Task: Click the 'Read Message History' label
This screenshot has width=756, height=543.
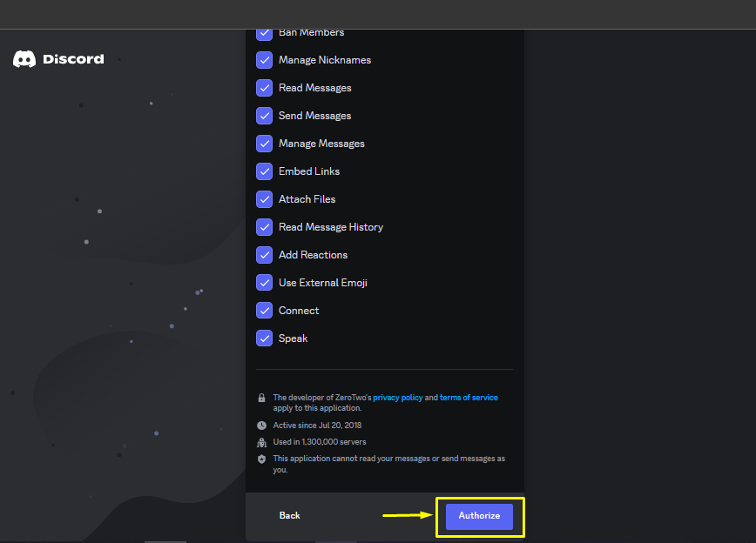Action: (x=331, y=227)
